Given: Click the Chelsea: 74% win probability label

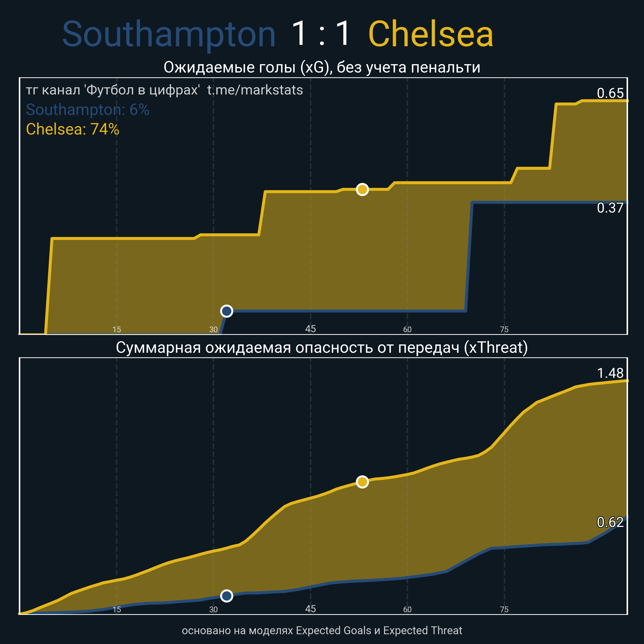Looking at the screenshot, I should pyautogui.click(x=73, y=129).
